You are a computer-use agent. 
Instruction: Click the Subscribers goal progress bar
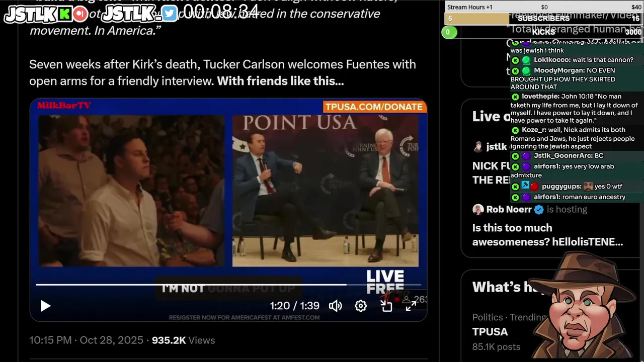tap(543, 19)
